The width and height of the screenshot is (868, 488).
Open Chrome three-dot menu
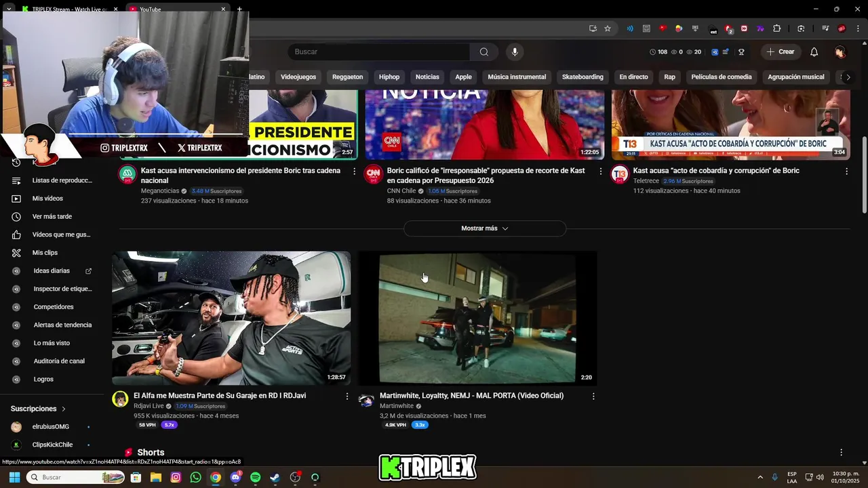[859, 28]
